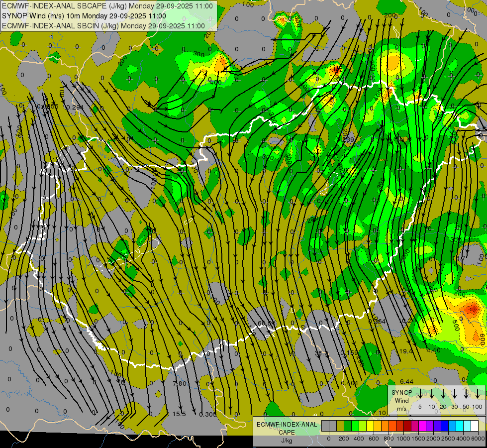
Task: Click the J/kg unit label in the legend
Action: [287, 441]
